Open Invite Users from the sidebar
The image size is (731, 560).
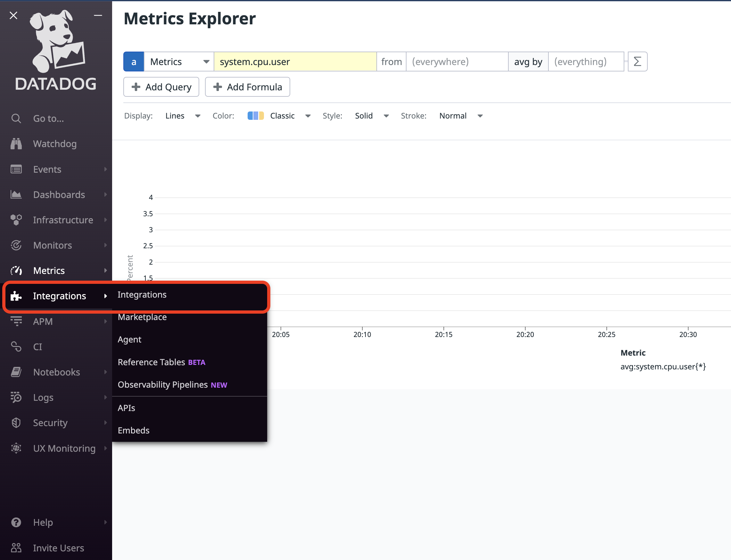pos(56,548)
